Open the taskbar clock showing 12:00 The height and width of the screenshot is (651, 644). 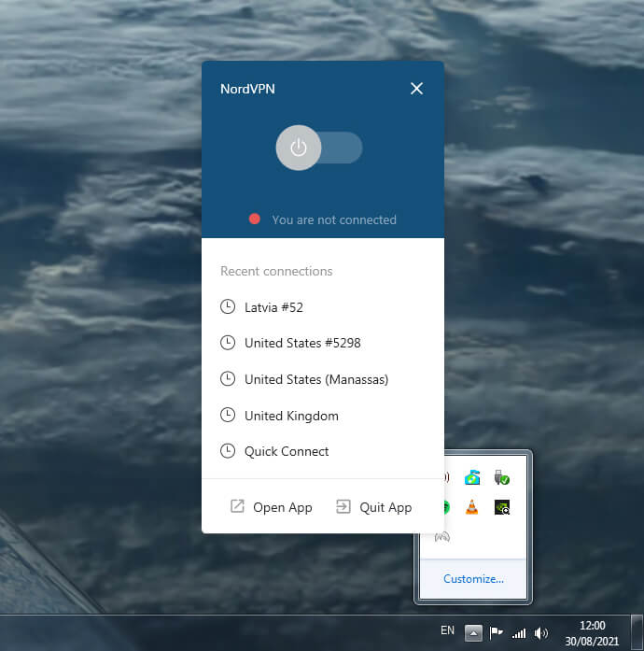(592, 633)
